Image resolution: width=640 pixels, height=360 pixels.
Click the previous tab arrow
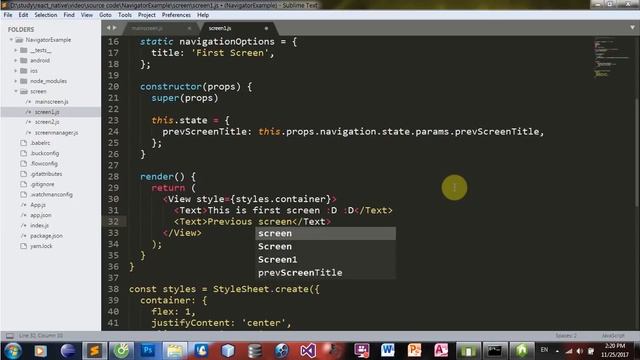click(108, 28)
